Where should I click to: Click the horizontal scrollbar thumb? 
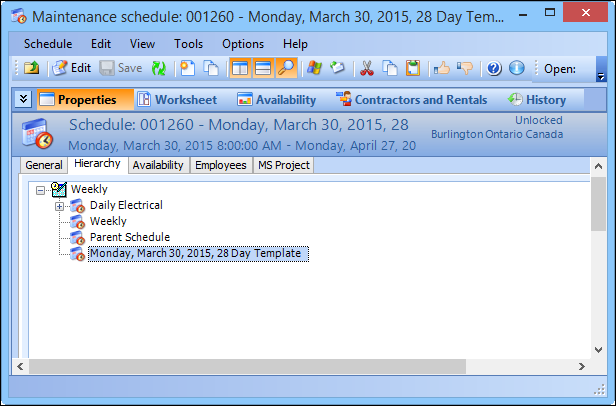coord(247,366)
